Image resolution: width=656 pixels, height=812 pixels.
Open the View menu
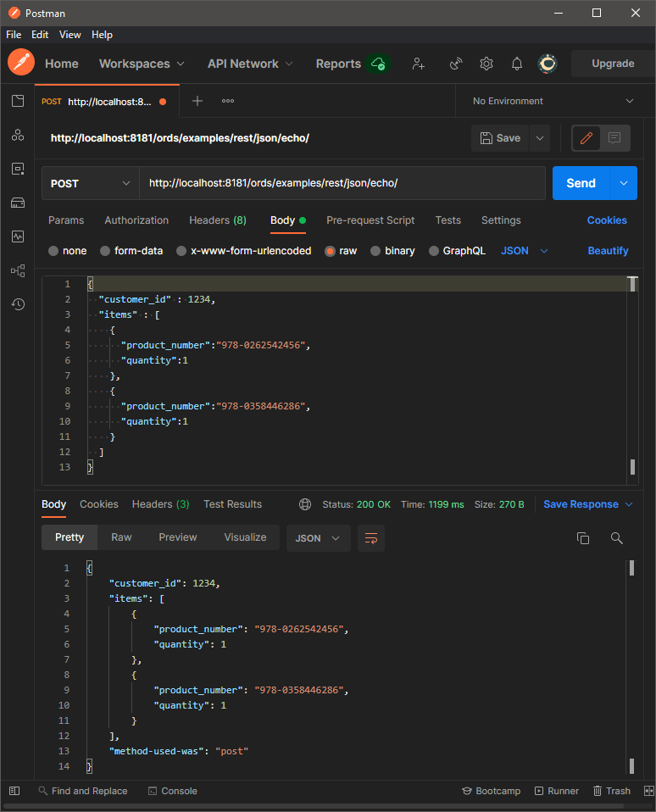(x=70, y=35)
